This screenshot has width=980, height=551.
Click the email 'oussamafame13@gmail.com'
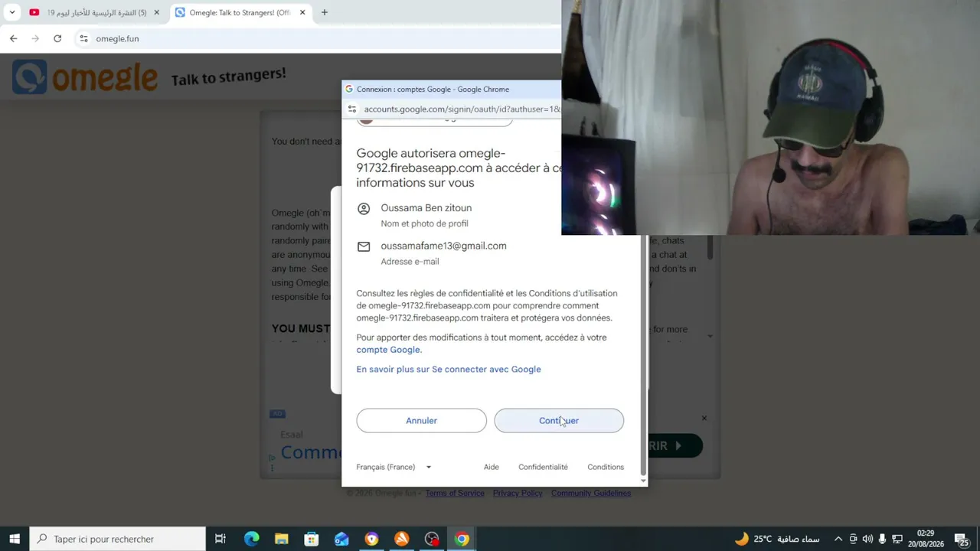tap(443, 246)
